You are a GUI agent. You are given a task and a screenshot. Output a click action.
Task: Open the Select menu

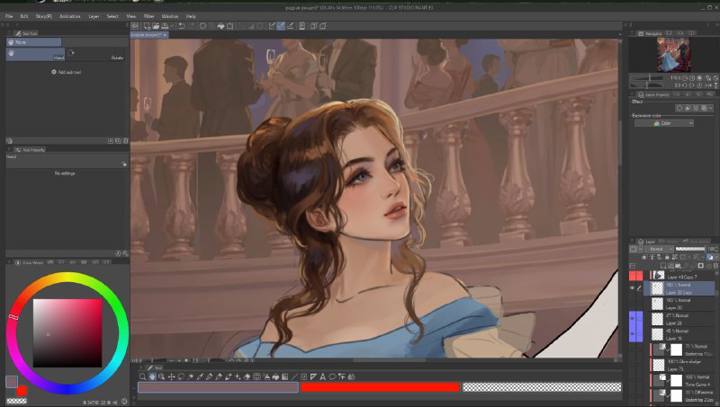click(x=112, y=16)
